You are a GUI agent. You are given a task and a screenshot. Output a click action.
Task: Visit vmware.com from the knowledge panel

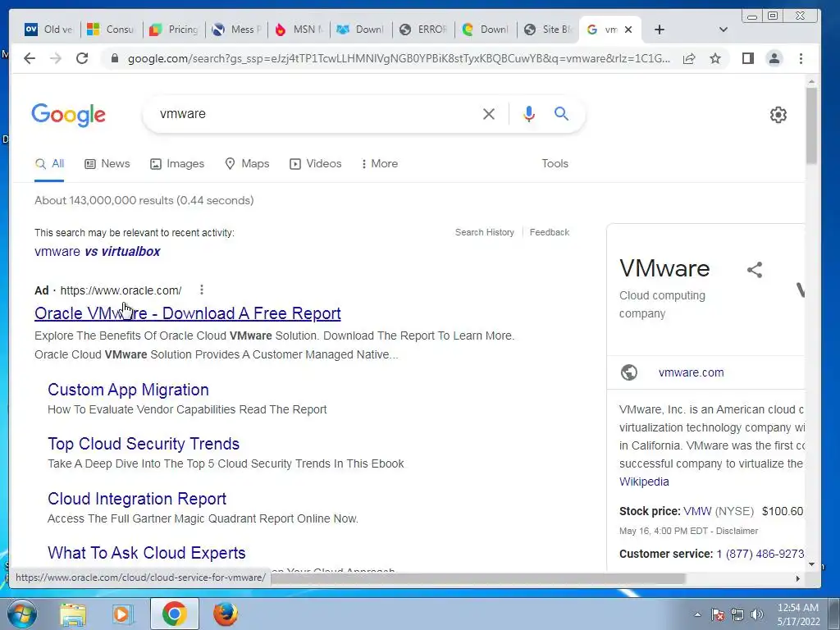[x=691, y=372]
